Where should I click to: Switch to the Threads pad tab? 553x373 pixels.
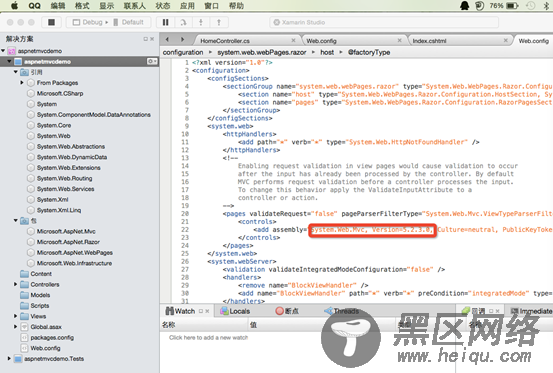pos(341,311)
